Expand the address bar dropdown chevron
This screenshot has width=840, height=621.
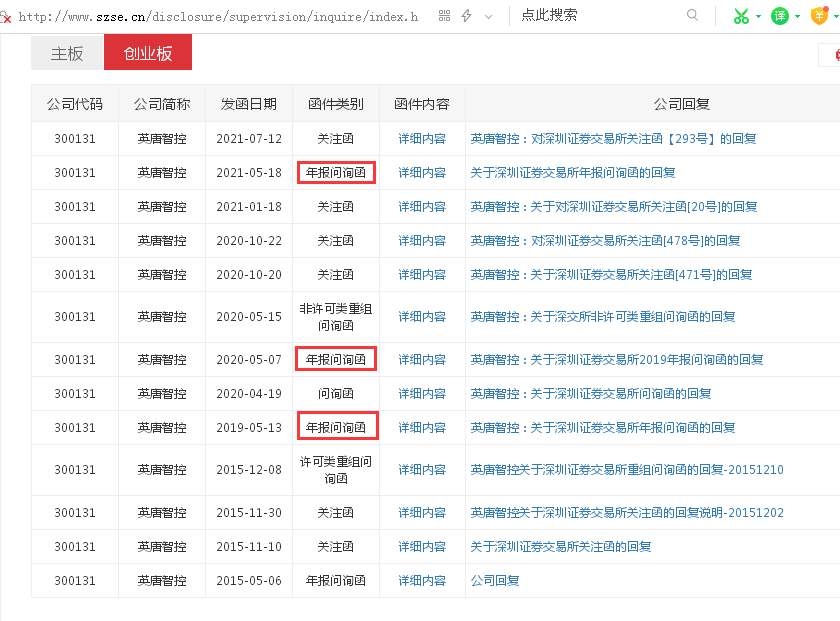(488, 17)
